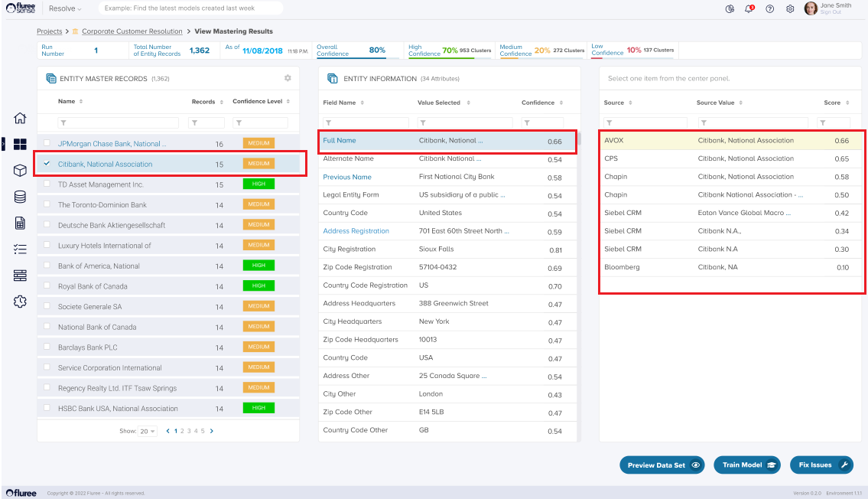This screenshot has width=868, height=499.
Task: Open Entity Master Records panel gear settings
Action: click(288, 78)
